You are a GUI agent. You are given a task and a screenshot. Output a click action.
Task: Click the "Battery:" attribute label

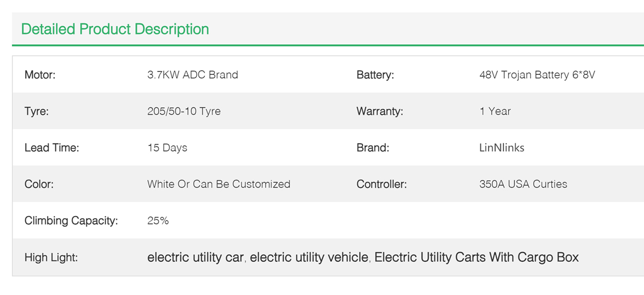pyautogui.click(x=375, y=75)
